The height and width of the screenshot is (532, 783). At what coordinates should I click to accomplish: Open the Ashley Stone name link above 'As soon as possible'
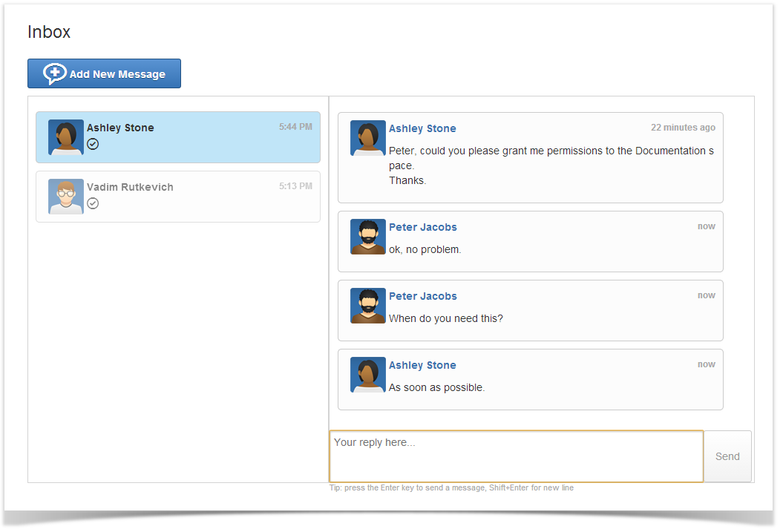click(x=422, y=365)
